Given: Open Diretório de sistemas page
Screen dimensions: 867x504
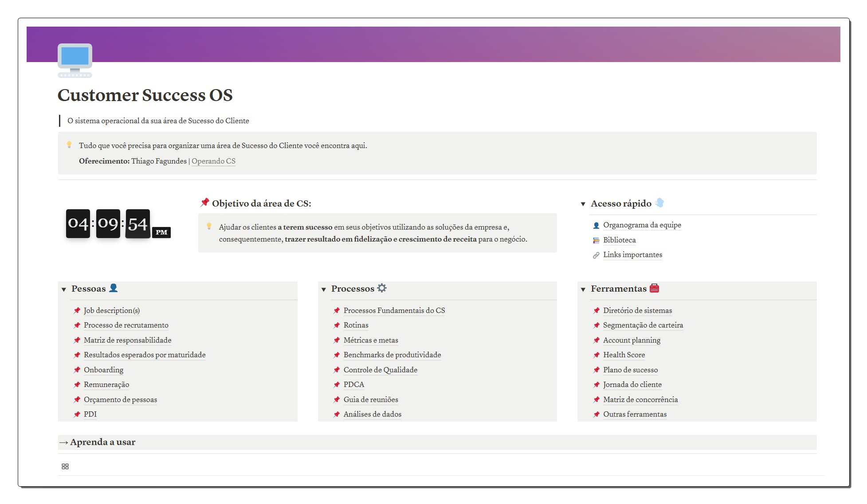Looking at the screenshot, I should pos(638,310).
